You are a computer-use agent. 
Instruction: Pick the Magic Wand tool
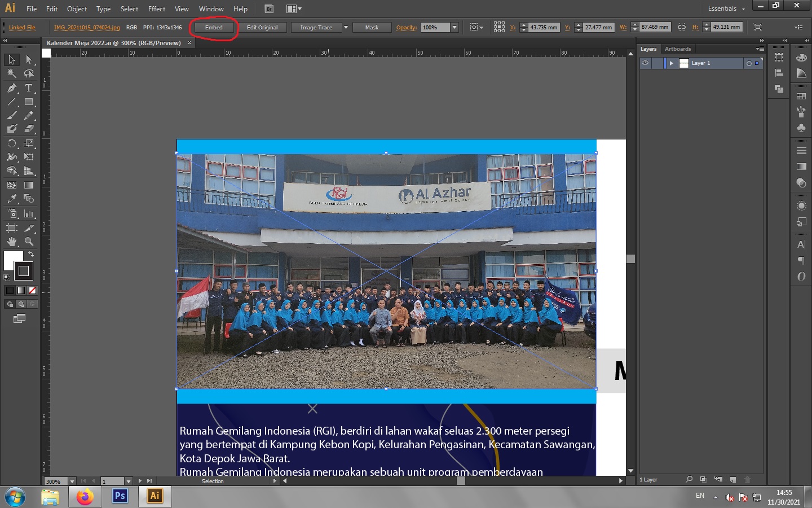(12, 73)
